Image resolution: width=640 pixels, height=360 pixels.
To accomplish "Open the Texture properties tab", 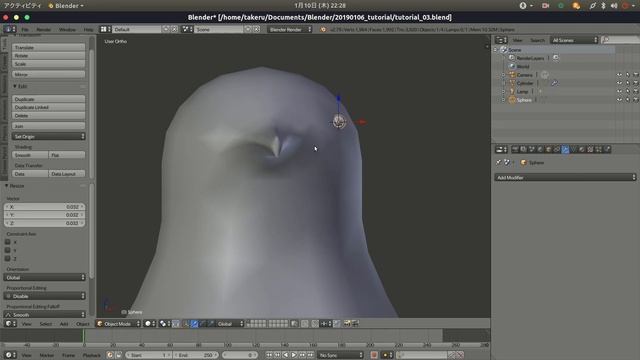I will pyautogui.click(x=590, y=149).
